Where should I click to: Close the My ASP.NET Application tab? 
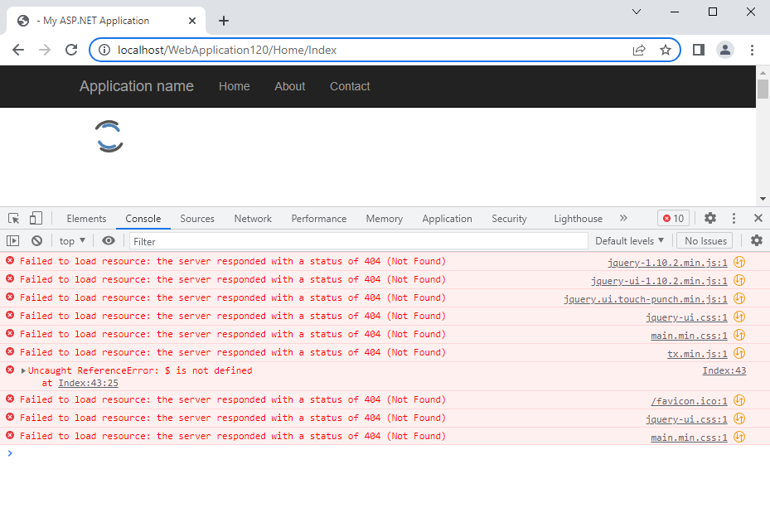(x=192, y=21)
